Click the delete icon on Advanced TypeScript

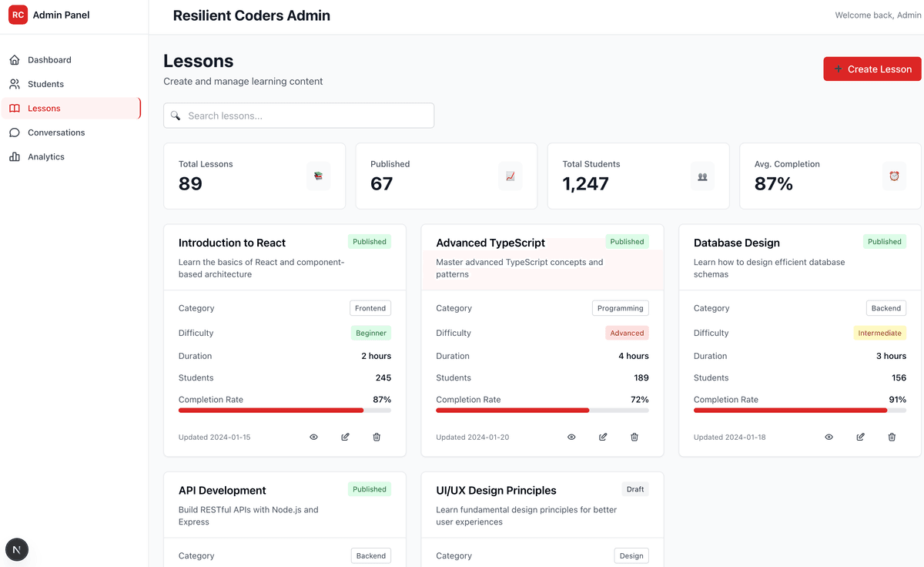tap(634, 437)
